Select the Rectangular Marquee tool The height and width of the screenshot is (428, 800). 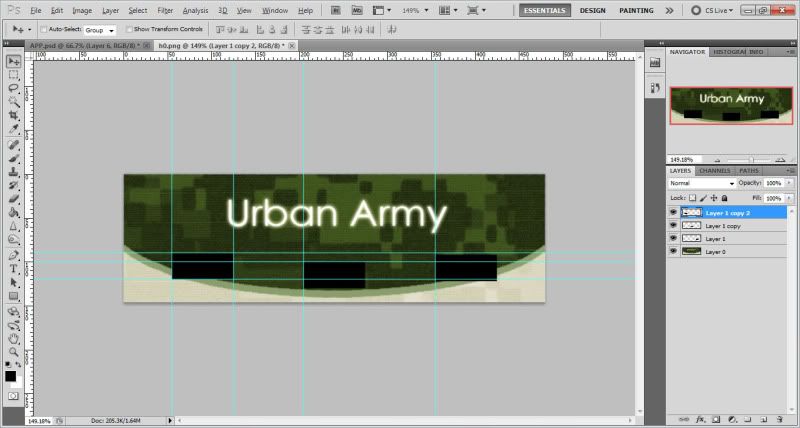point(14,74)
